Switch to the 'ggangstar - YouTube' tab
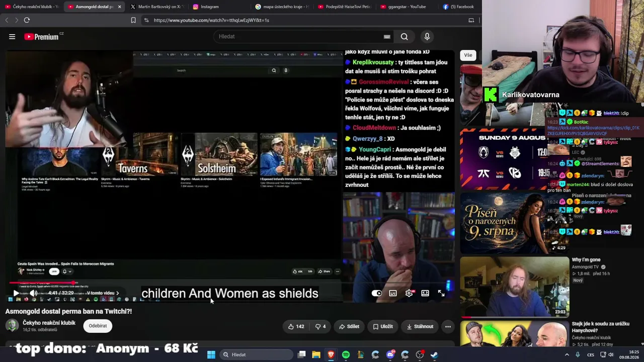This screenshot has height=362, width=644. [x=407, y=7]
